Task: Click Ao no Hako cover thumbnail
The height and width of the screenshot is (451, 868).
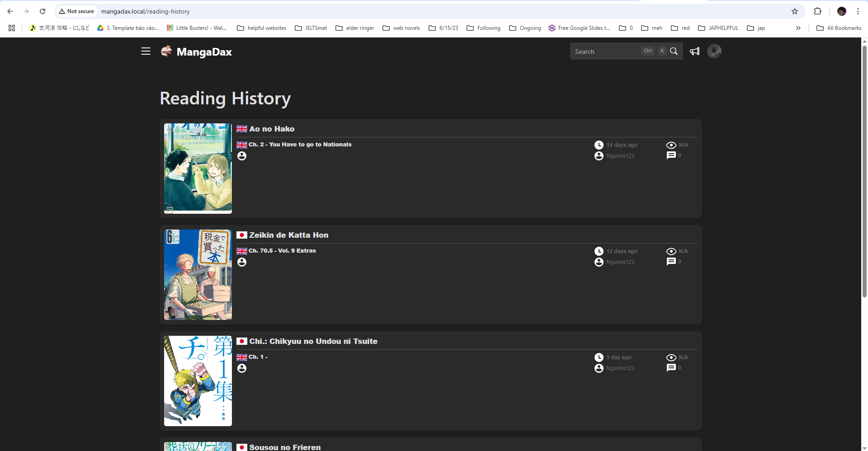Action: tap(198, 169)
